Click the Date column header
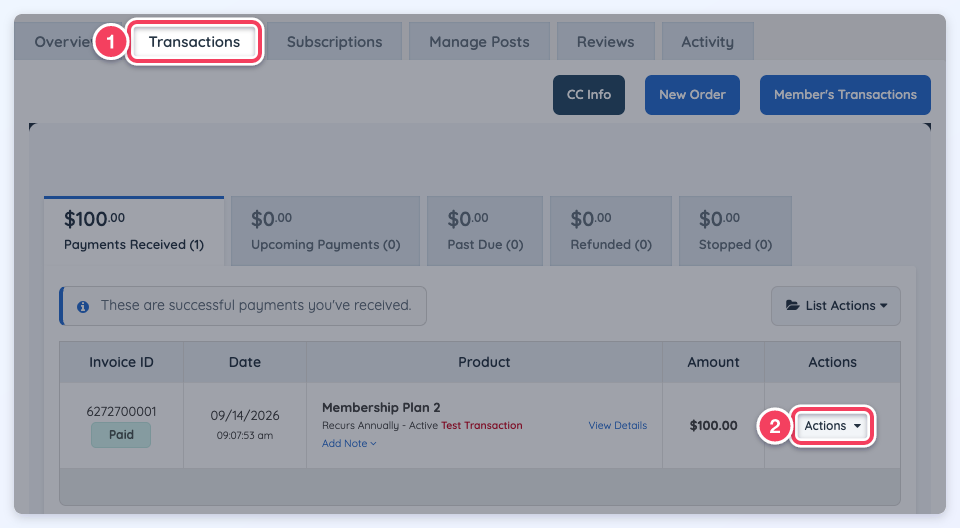 (x=245, y=362)
